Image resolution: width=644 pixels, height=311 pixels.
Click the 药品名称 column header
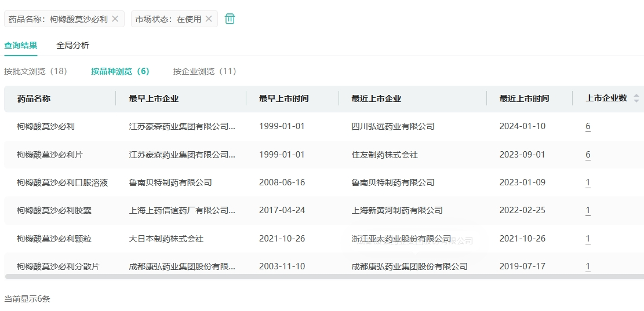pos(34,98)
